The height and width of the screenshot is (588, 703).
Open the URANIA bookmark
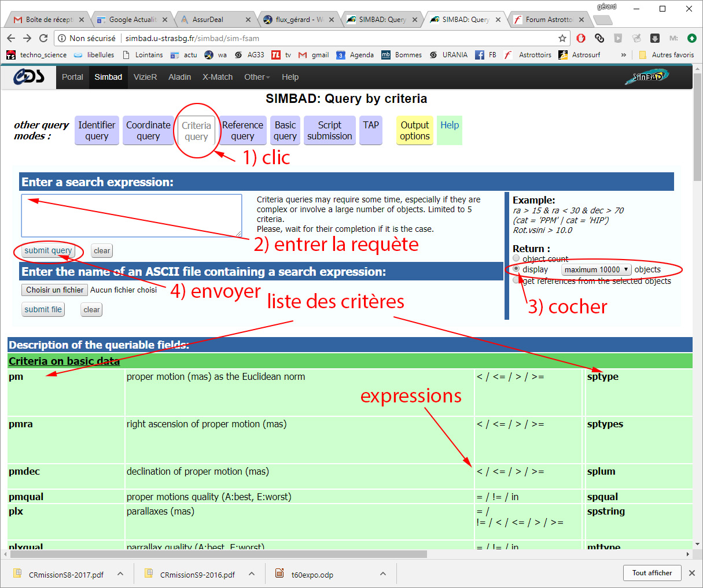pyautogui.click(x=448, y=55)
